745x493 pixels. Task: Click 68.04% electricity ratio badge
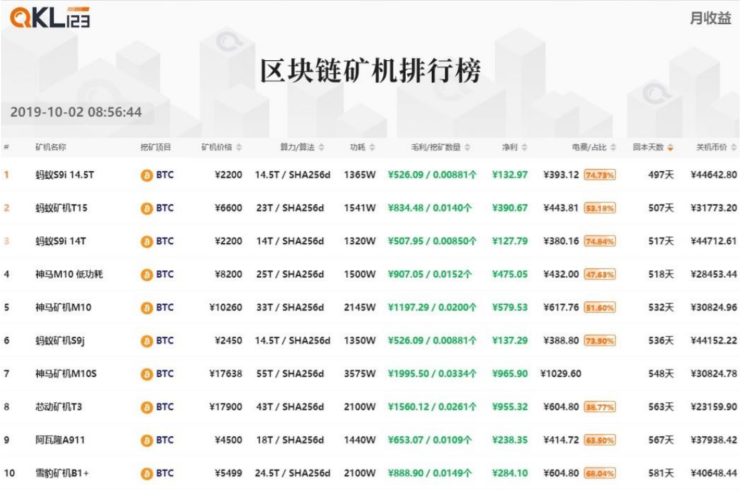(600, 474)
